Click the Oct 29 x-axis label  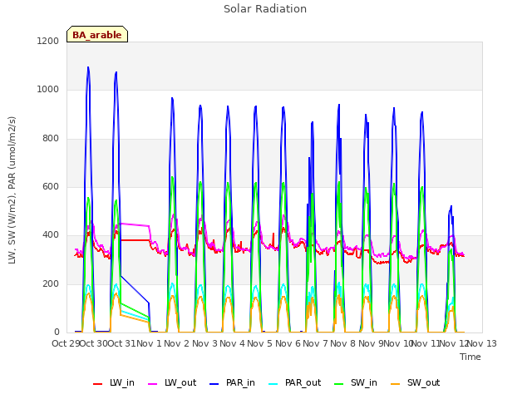66,343
